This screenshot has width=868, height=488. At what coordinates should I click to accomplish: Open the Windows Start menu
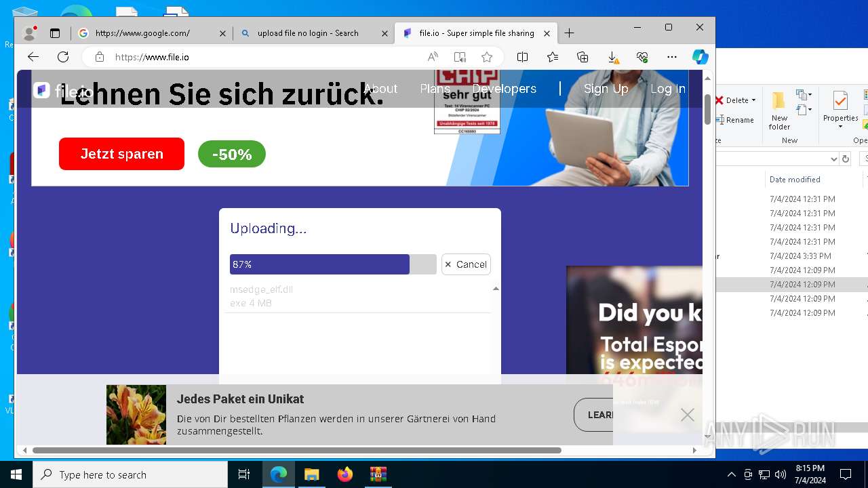pos(16,474)
